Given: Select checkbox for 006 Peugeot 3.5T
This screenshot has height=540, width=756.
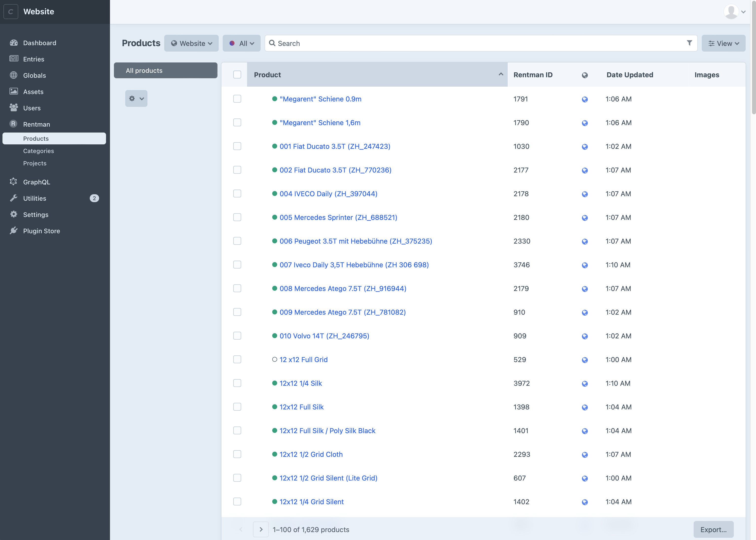Looking at the screenshot, I should click(237, 241).
